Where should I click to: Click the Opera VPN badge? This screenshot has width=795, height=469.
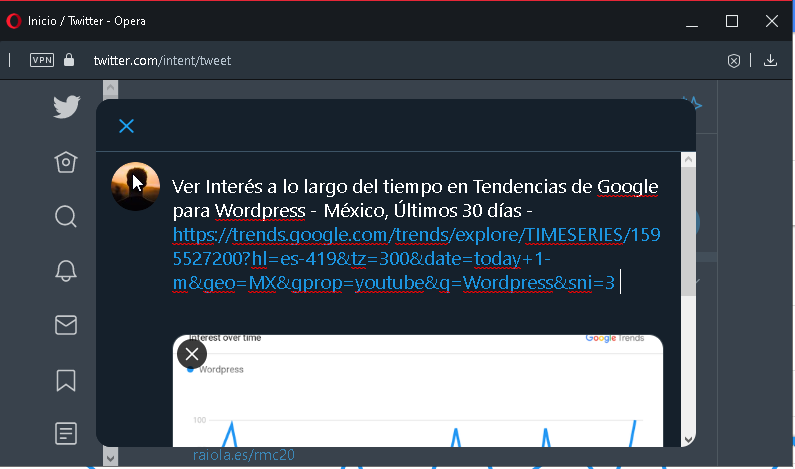click(42, 60)
